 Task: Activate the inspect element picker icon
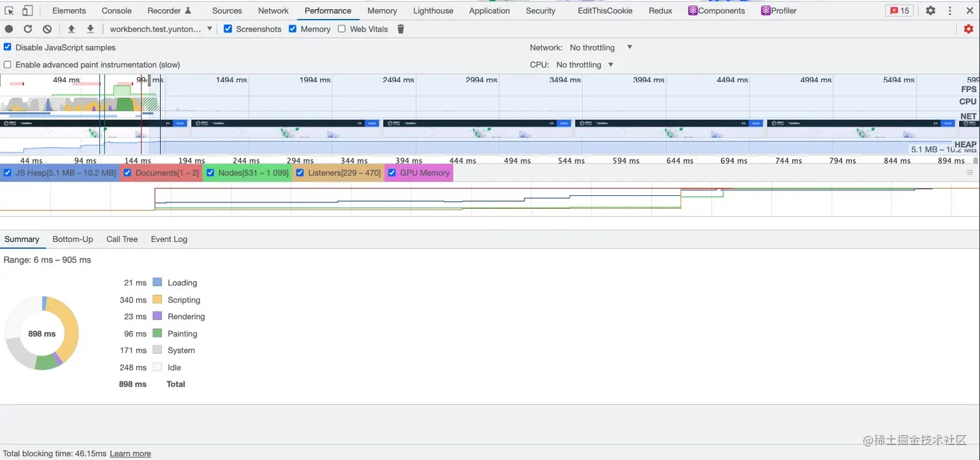tap(9, 10)
